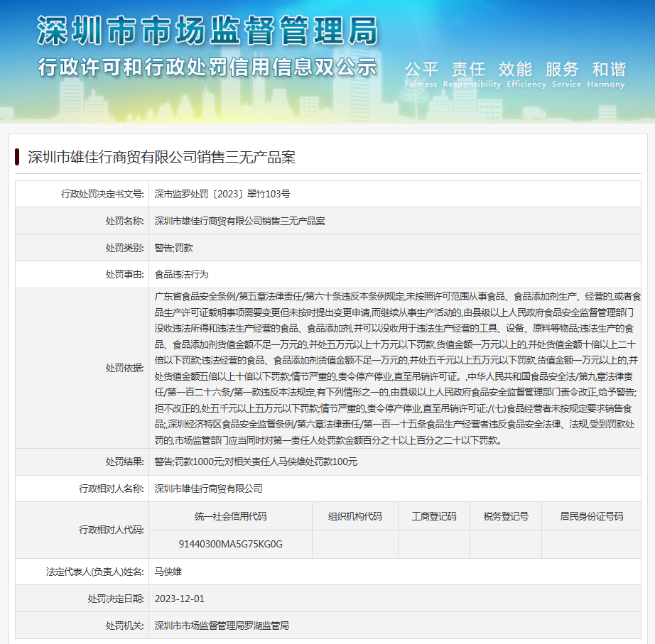Click the 和谐 Harmony banner motto

coord(606,75)
